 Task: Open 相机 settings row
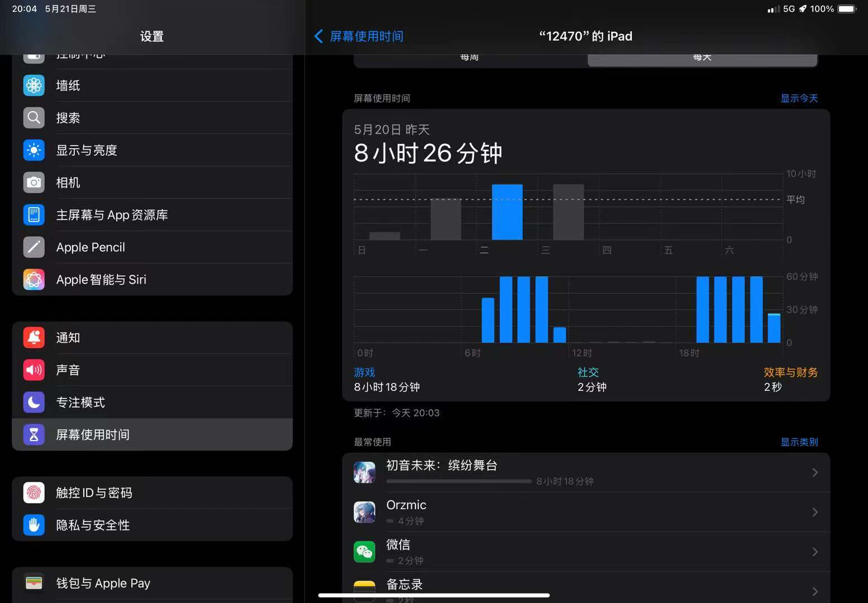coord(152,183)
